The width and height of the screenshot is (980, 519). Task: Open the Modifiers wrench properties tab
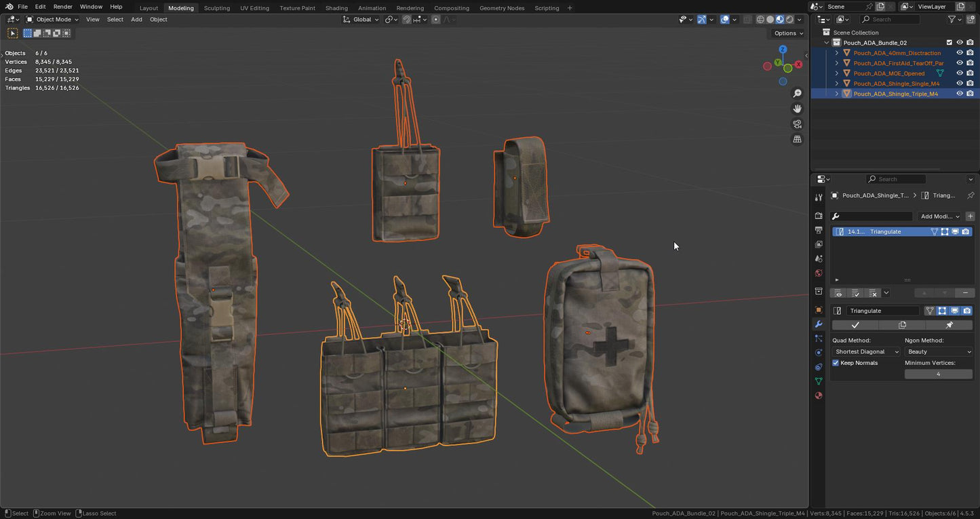click(819, 324)
